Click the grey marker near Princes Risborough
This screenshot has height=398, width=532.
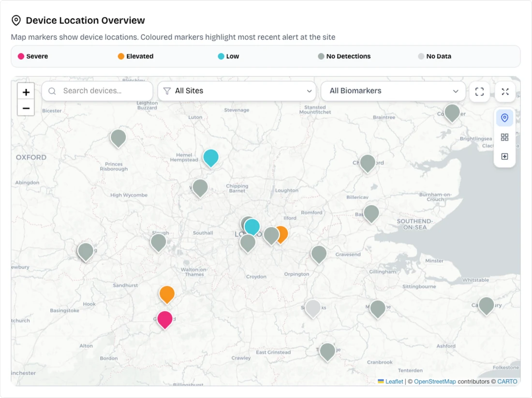118,138
